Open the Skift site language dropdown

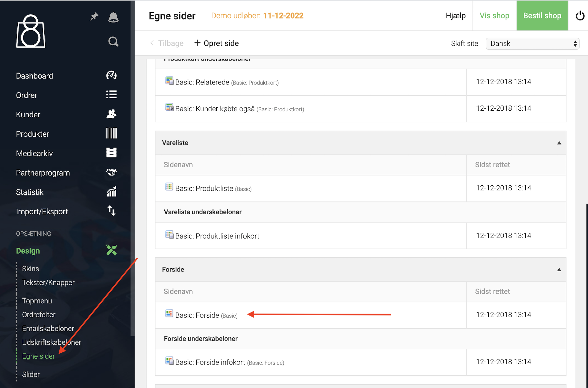click(532, 44)
